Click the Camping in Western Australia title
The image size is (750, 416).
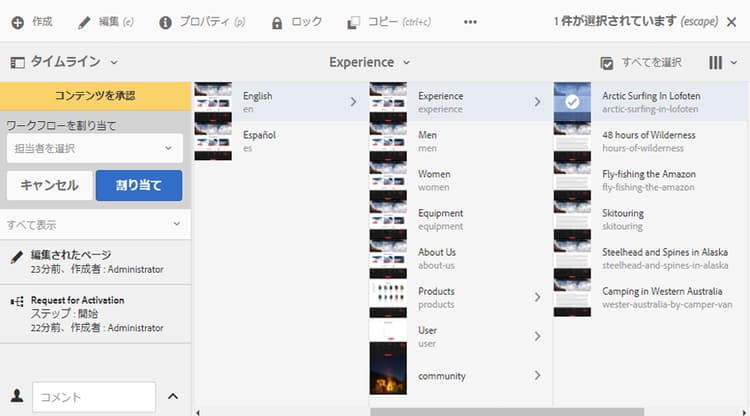pos(662,291)
